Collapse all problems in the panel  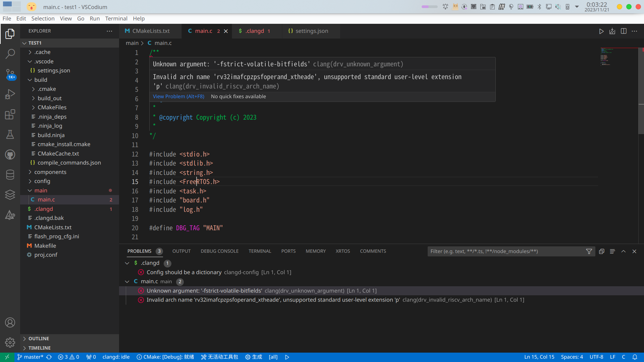(602, 251)
